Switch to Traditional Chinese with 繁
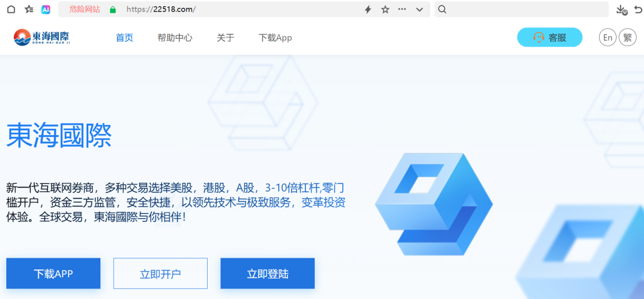The width and height of the screenshot is (644, 299). point(628,38)
